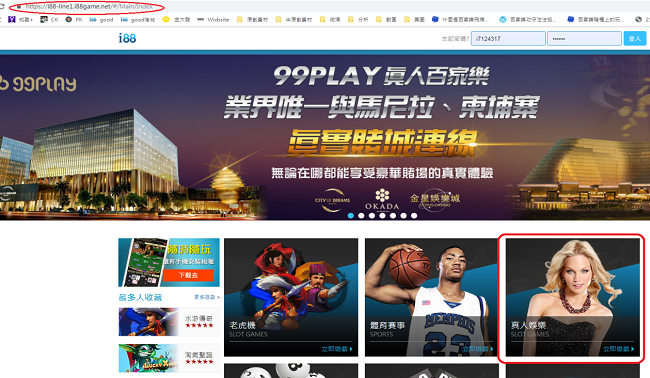Open the CK bookmark

tap(49, 19)
